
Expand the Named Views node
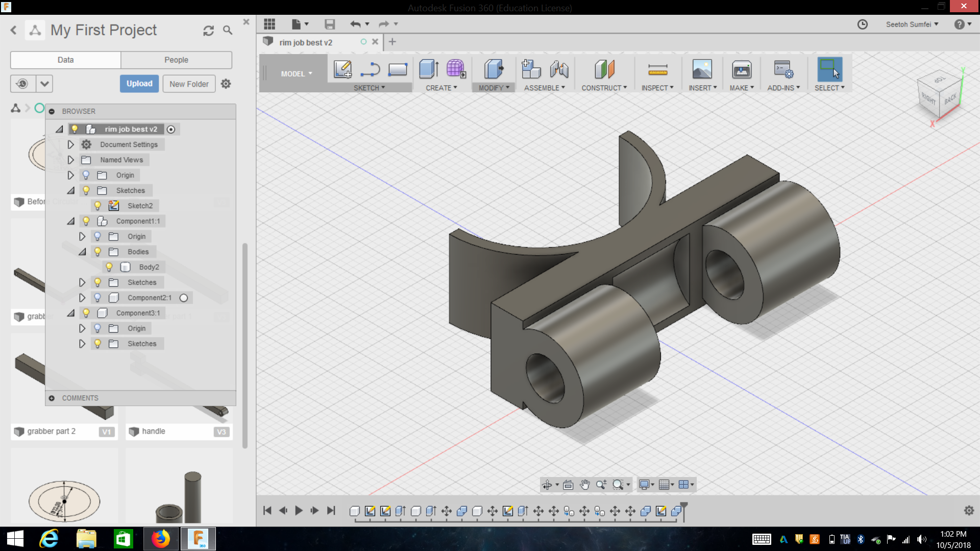(70, 160)
